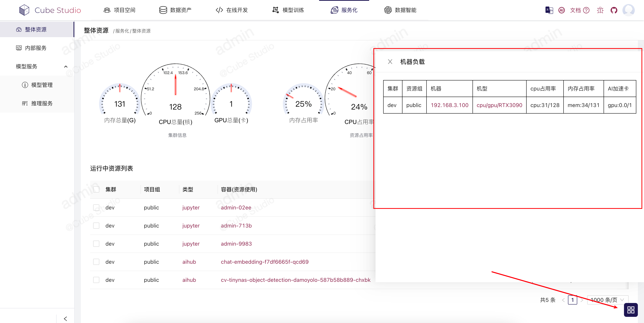Toggle the select-all checkbox in table header
Image resolution: width=644 pixels, height=323 pixels.
click(96, 189)
